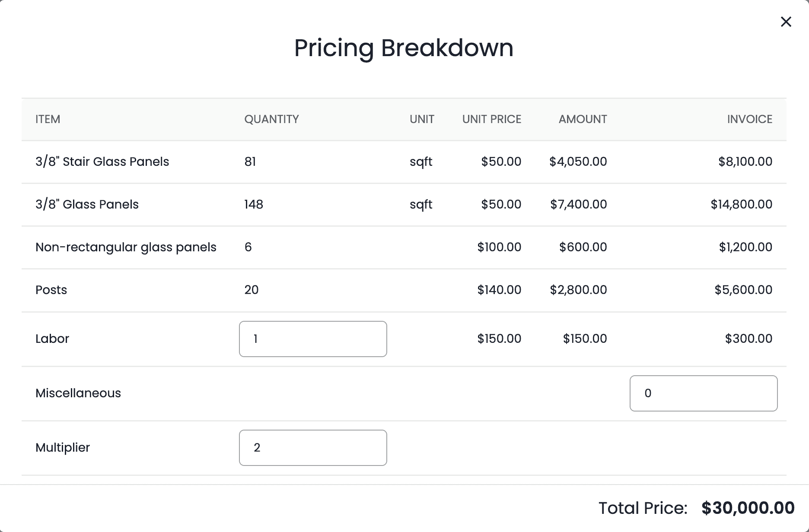Click the Labor row label
The height and width of the screenshot is (532, 809).
click(52, 339)
